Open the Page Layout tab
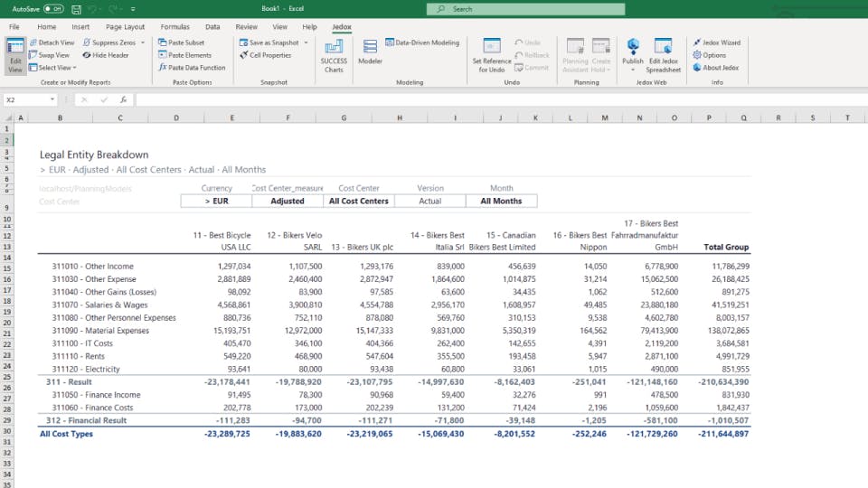Viewport: 868px width, 488px height. click(125, 27)
